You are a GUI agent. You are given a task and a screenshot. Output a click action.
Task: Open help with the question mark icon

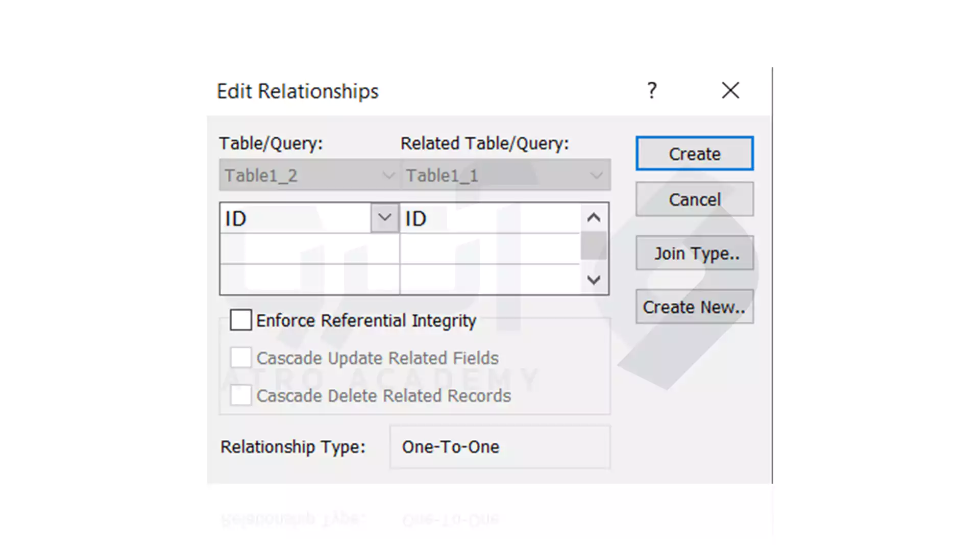(652, 90)
